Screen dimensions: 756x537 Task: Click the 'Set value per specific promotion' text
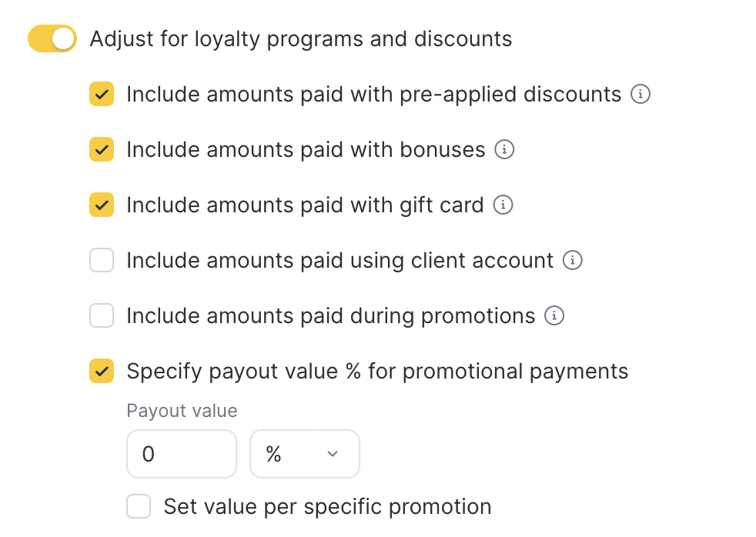(x=327, y=507)
